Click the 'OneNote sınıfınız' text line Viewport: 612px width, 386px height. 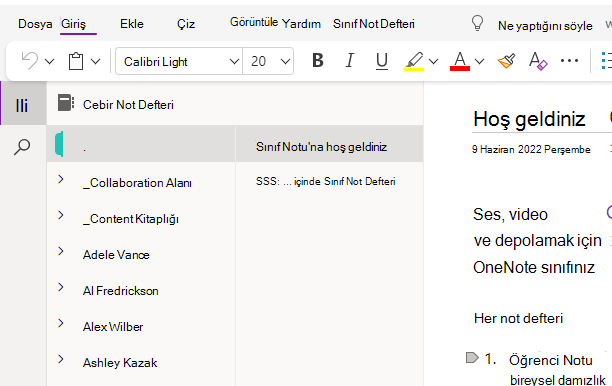coord(534,268)
